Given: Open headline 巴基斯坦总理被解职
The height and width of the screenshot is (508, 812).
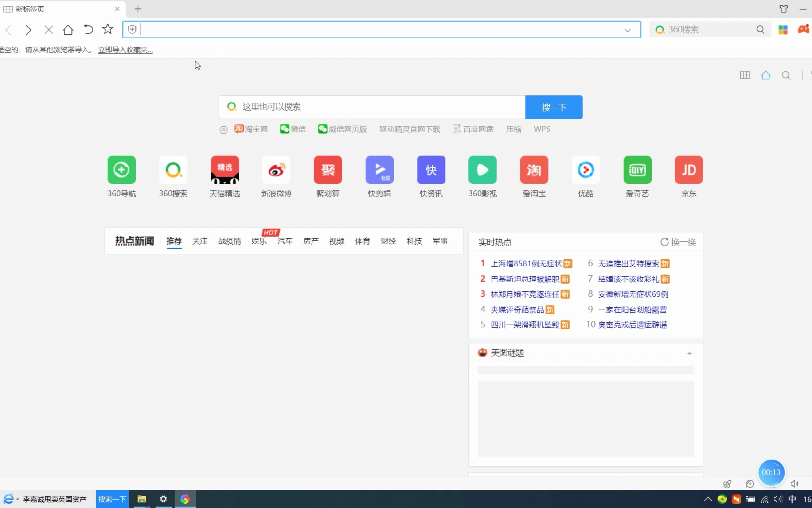Looking at the screenshot, I should [x=525, y=279].
